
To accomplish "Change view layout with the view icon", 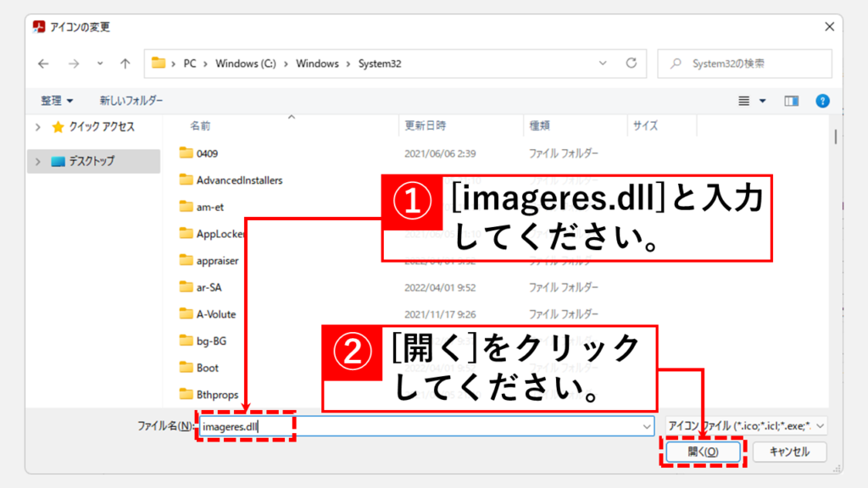I will click(744, 101).
